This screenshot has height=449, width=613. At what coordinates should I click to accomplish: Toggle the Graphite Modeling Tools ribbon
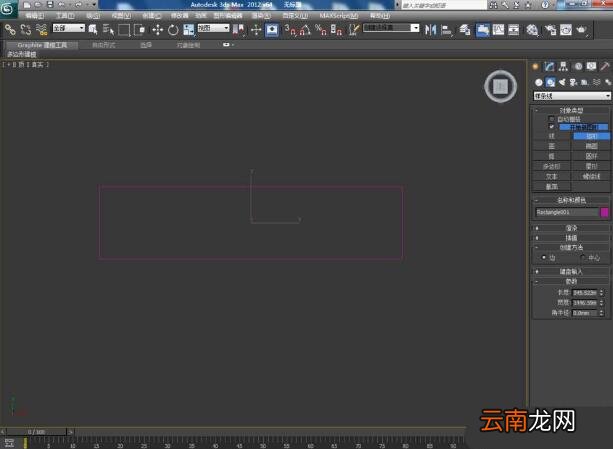tap(482, 30)
